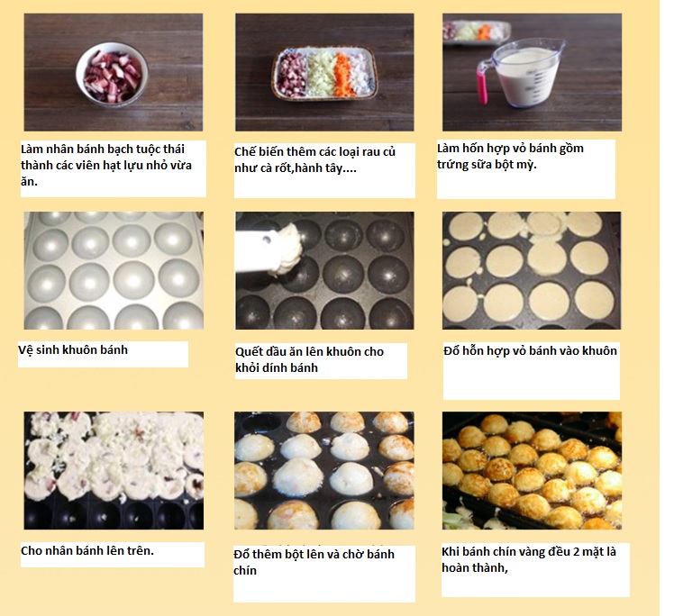
Task: Click the measuring cup batter photo
Action: (533, 72)
